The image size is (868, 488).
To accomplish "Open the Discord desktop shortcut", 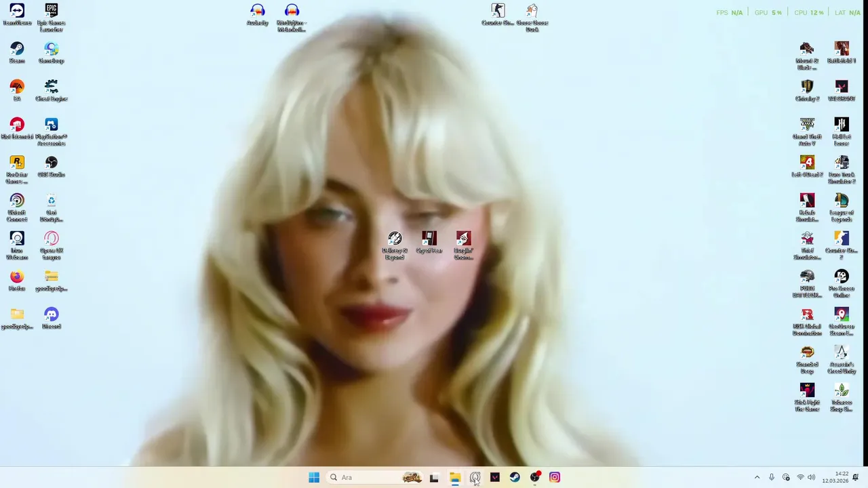I will (52, 319).
